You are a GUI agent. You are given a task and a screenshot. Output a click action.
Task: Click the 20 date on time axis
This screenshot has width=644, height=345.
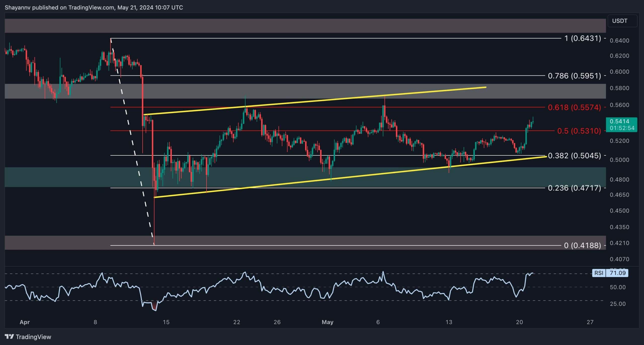pos(519,322)
